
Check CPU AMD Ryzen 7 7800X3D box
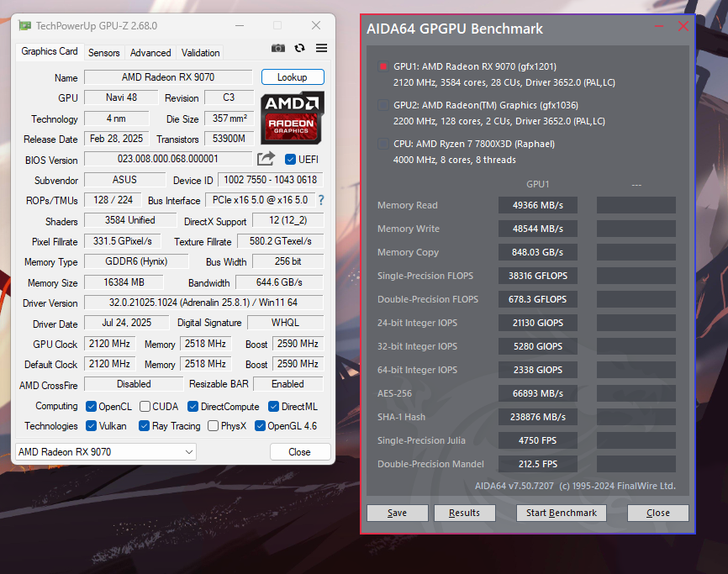point(383,144)
